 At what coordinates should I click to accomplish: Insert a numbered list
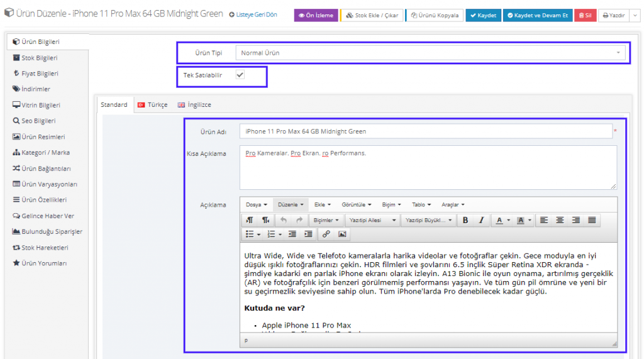[271, 234]
